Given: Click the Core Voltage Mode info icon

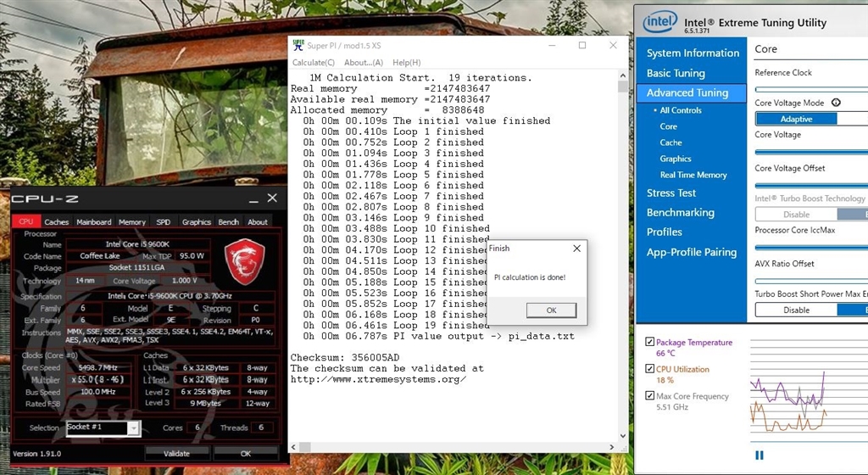Looking at the screenshot, I should (836, 103).
